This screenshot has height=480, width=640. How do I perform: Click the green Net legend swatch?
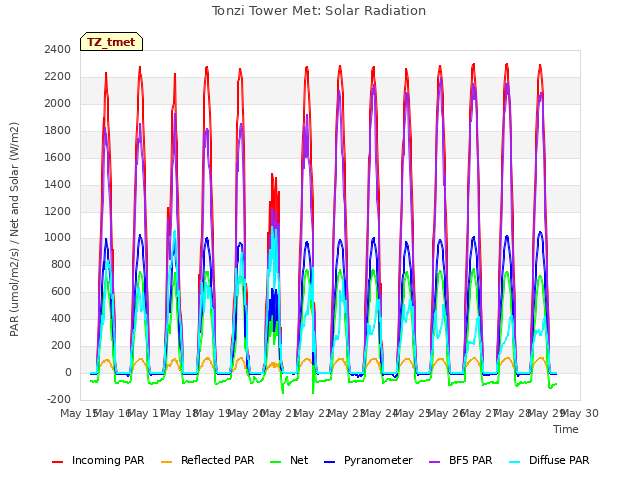[276, 462]
